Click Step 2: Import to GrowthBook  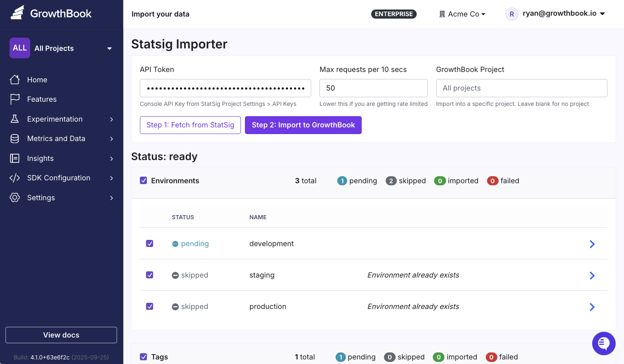(303, 125)
